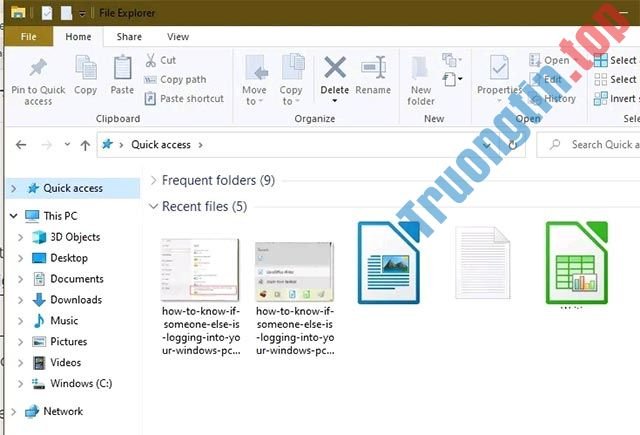
Task: Open the Move to command
Action: click(x=254, y=80)
